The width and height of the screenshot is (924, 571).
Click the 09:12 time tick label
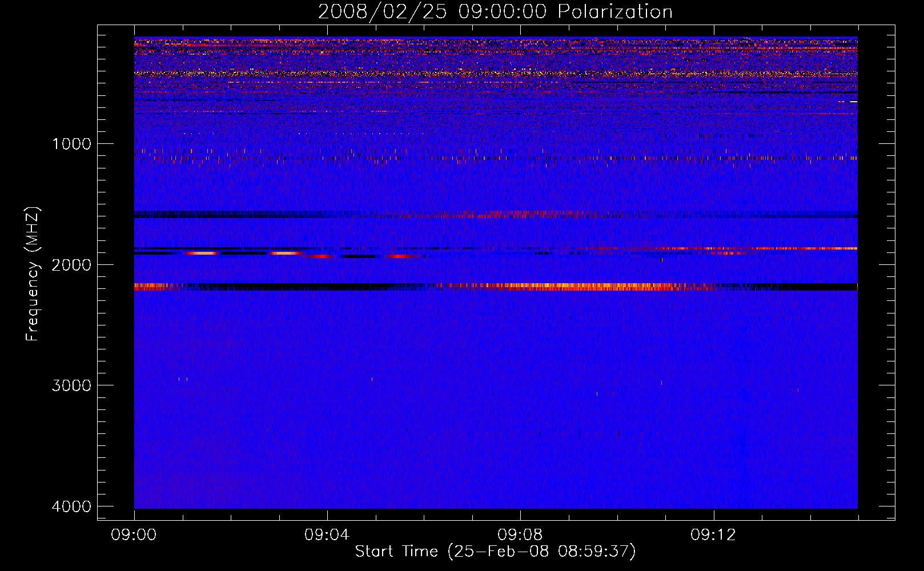pos(713,535)
